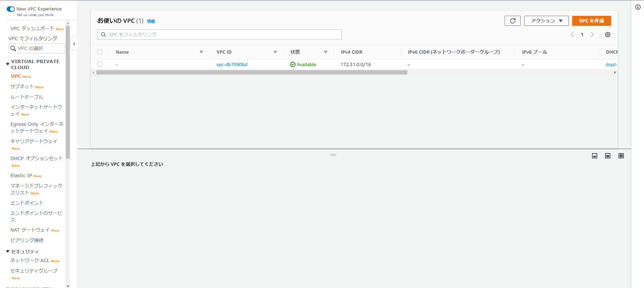Collapse the セキュリティ section
Viewport: 644px width, 288px height.
(8, 251)
